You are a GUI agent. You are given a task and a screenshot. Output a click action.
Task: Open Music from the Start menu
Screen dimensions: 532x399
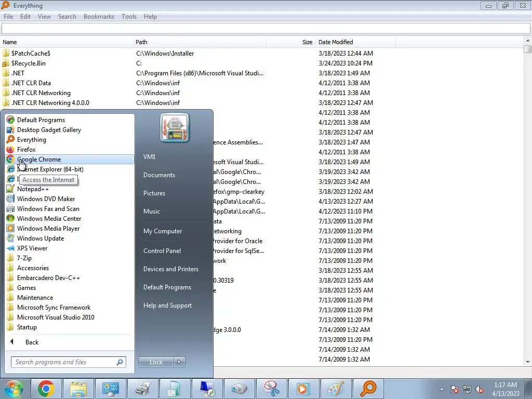coord(151,211)
